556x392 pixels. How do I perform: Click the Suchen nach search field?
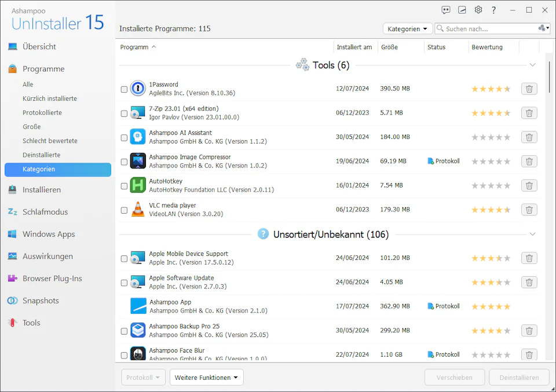coord(491,29)
